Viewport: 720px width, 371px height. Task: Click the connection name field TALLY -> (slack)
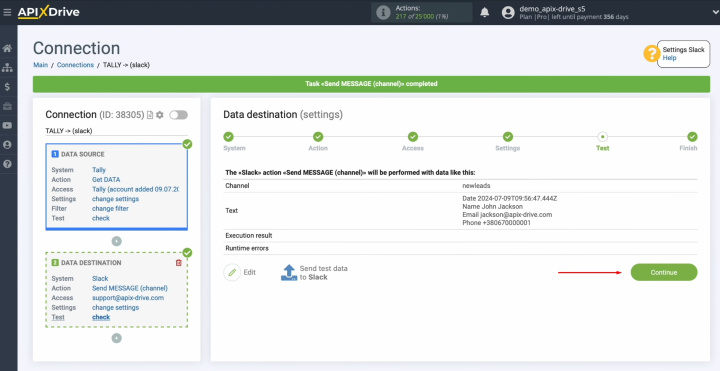[x=117, y=131]
